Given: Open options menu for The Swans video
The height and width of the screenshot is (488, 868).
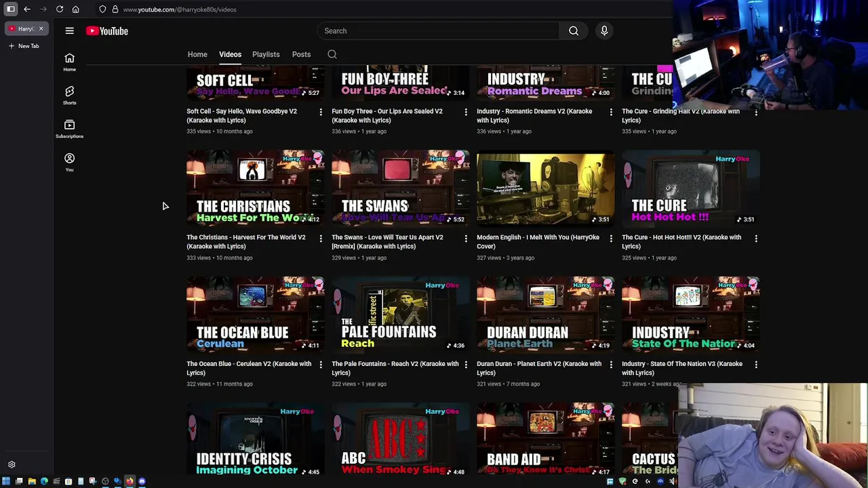Looking at the screenshot, I should click(466, 239).
